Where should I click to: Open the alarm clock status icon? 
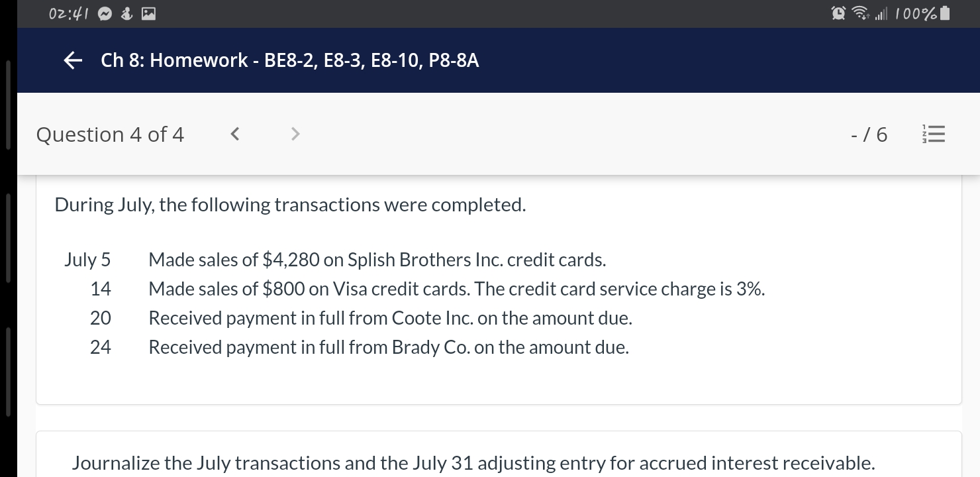click(x=836, y=13)
